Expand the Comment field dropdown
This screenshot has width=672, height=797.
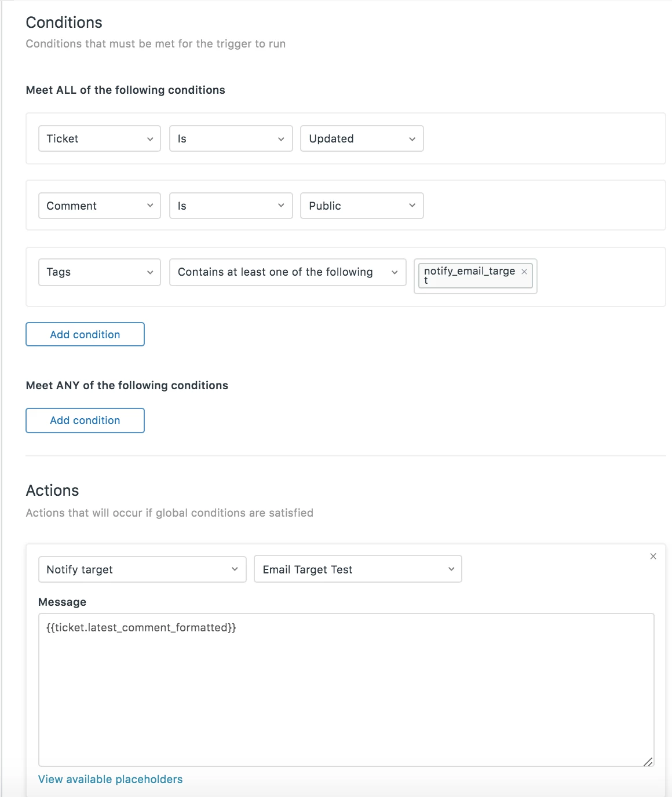pyautogui.click(x=99, y=206)
